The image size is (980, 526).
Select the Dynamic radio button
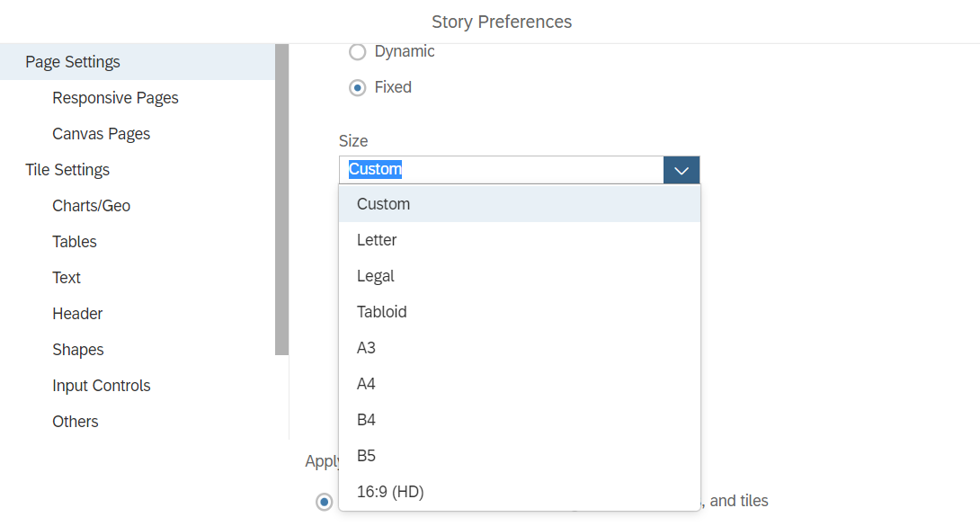tap(358, 52)
